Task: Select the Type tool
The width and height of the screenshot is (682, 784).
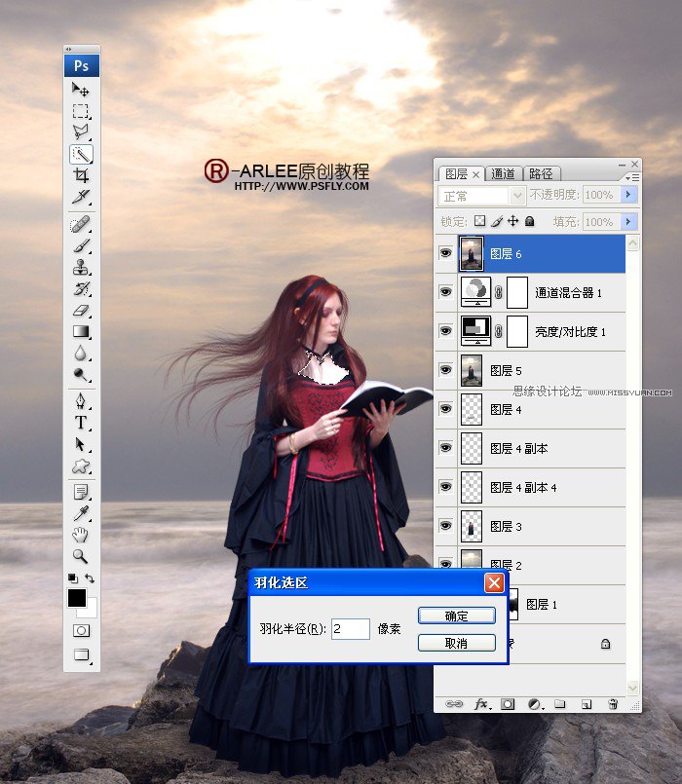Action: (x=81, y=423)
